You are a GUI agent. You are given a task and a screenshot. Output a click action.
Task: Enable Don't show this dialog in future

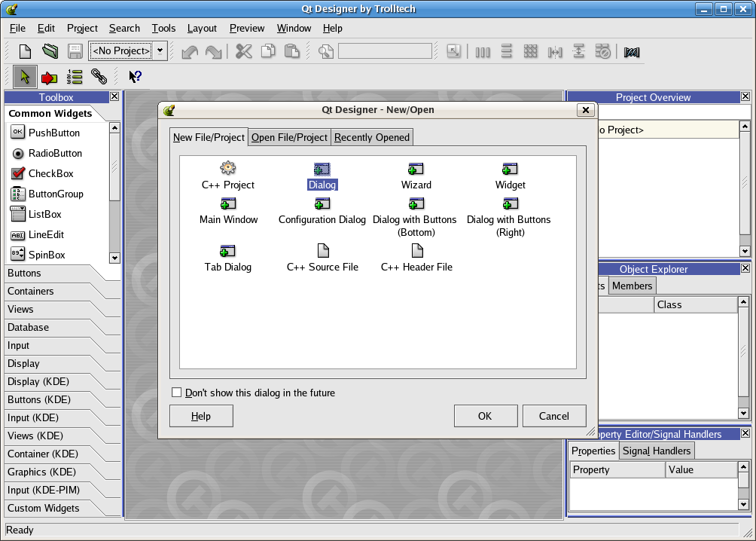pos(177,393)
